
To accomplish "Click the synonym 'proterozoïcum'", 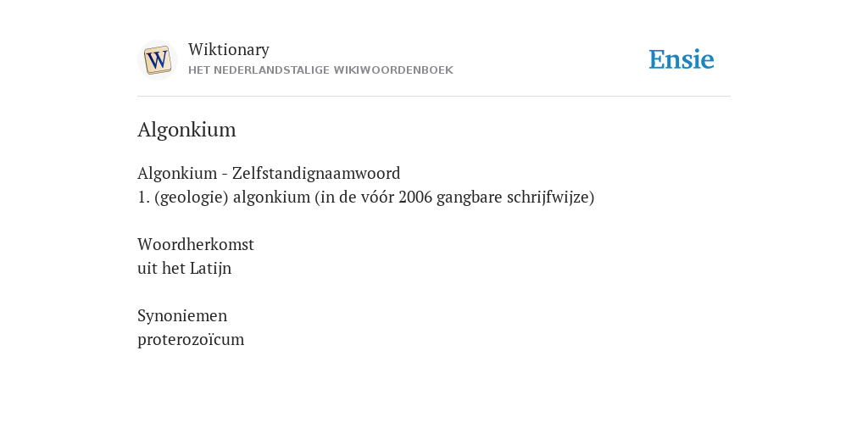I will pos(191,339).
